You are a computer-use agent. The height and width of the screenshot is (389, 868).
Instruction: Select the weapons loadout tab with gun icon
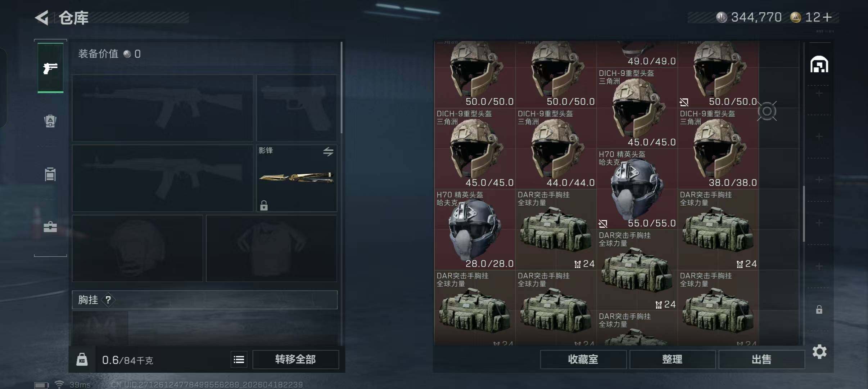click(50, 68)
